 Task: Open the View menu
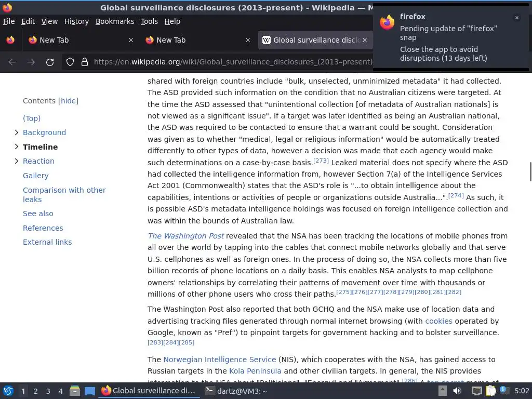49,21
